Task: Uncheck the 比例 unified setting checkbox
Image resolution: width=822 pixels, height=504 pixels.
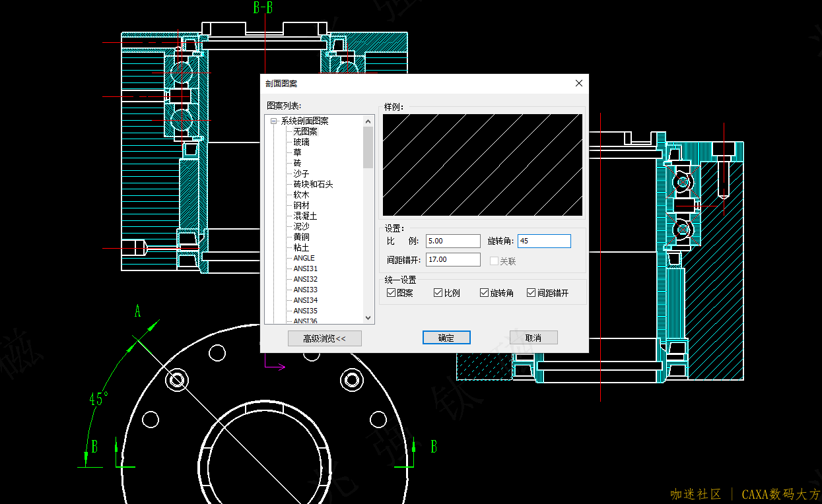Action: 438,293
